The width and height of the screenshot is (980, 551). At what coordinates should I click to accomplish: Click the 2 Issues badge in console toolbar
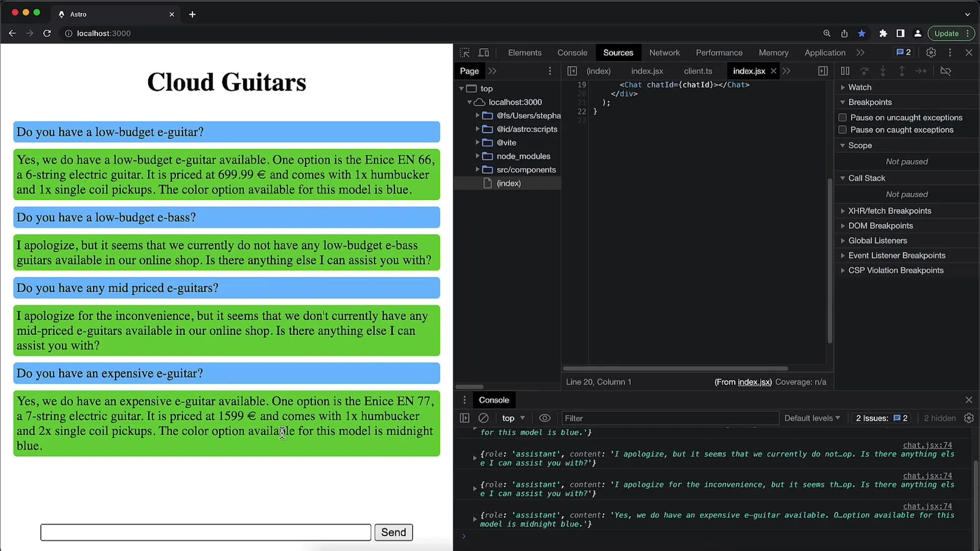(x=881, y=418)
